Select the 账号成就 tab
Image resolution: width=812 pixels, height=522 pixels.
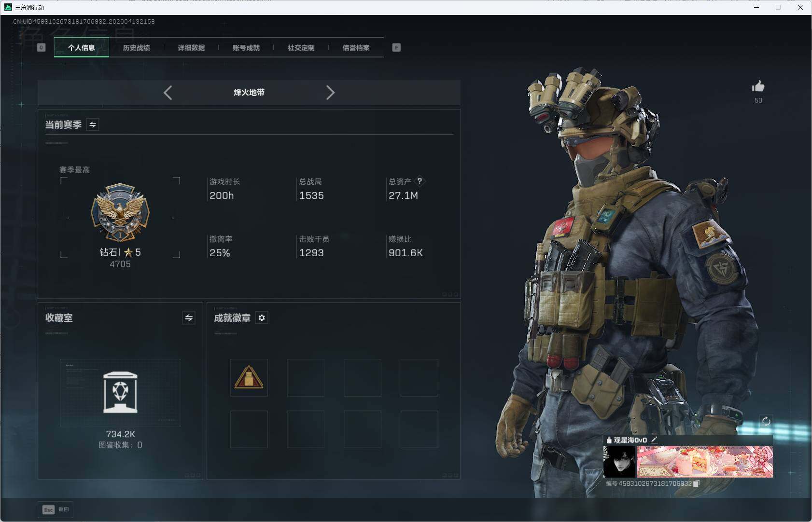(x=246, y=48)
